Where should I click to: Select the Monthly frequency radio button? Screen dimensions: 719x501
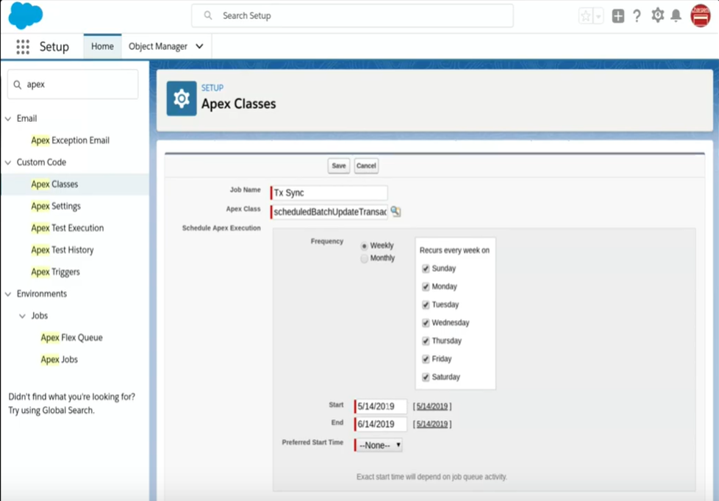(x=364, y=258)
